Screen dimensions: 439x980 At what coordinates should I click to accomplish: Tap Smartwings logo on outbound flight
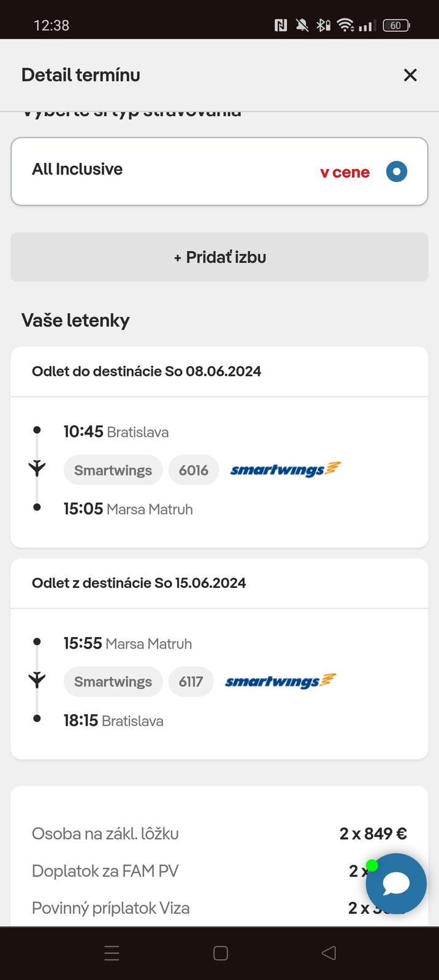(285, 470)
